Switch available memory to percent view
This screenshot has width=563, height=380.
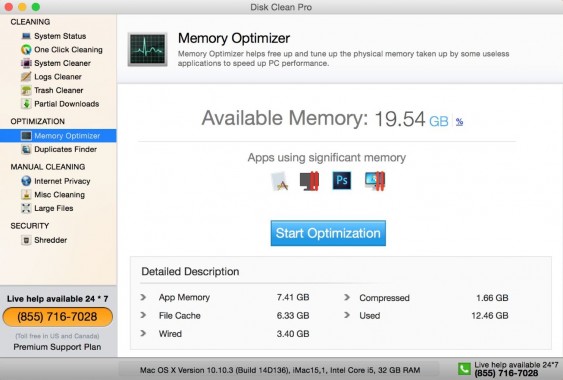459,122
